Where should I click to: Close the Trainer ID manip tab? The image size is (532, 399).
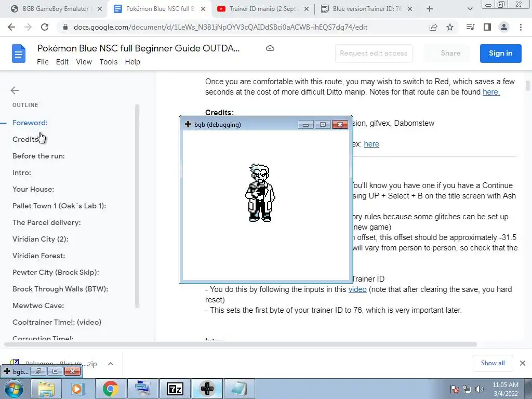pos(307,9)
